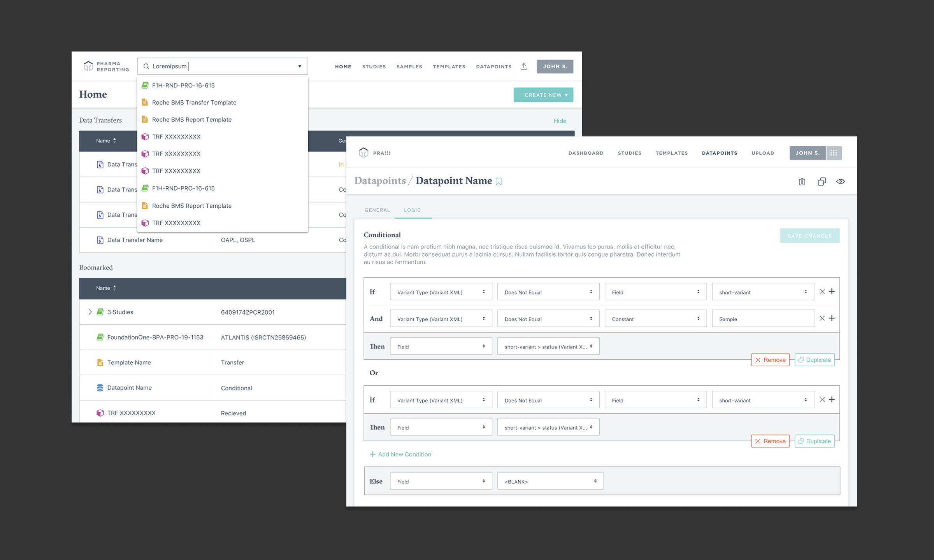Select the LOGIC tab
This screenshot has height=560, width=934.
(413, 210)
